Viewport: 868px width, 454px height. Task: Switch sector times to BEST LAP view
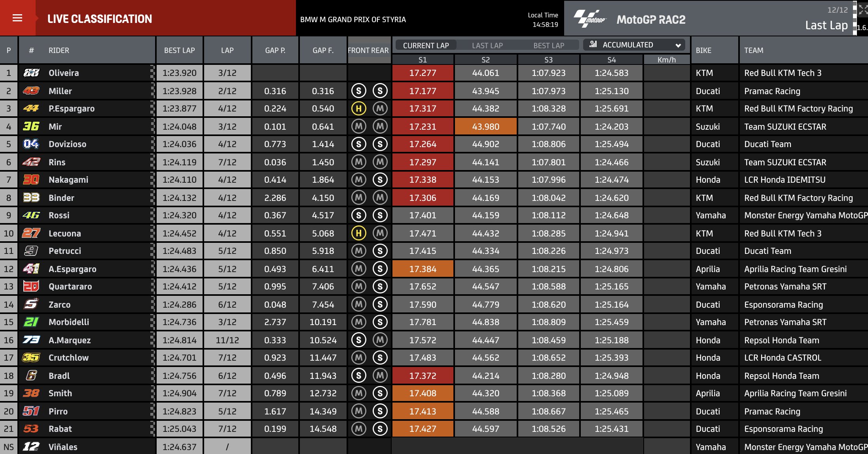coord(548,45)
